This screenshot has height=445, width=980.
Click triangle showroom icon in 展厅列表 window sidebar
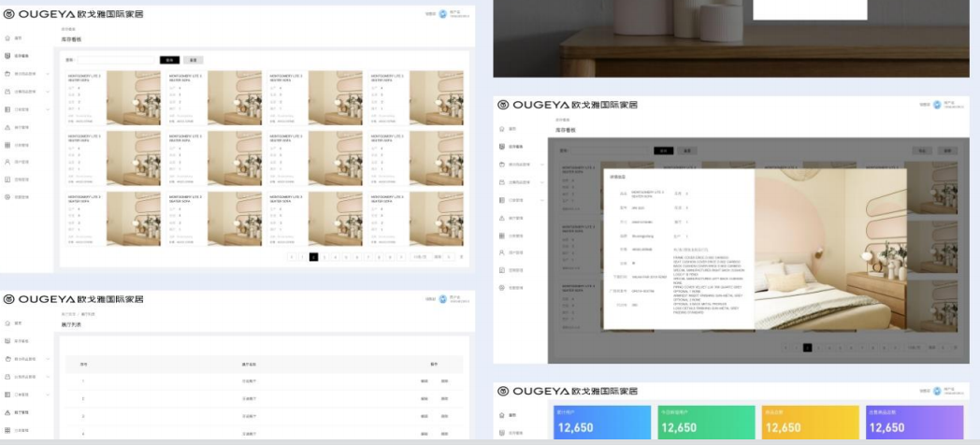click(x=7, y=412)
